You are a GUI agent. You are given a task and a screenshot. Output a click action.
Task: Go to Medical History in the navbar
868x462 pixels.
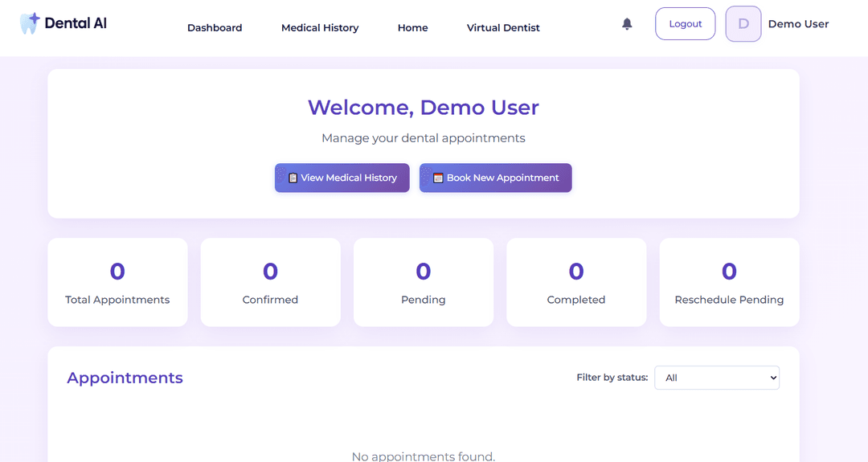click(320, 27)
